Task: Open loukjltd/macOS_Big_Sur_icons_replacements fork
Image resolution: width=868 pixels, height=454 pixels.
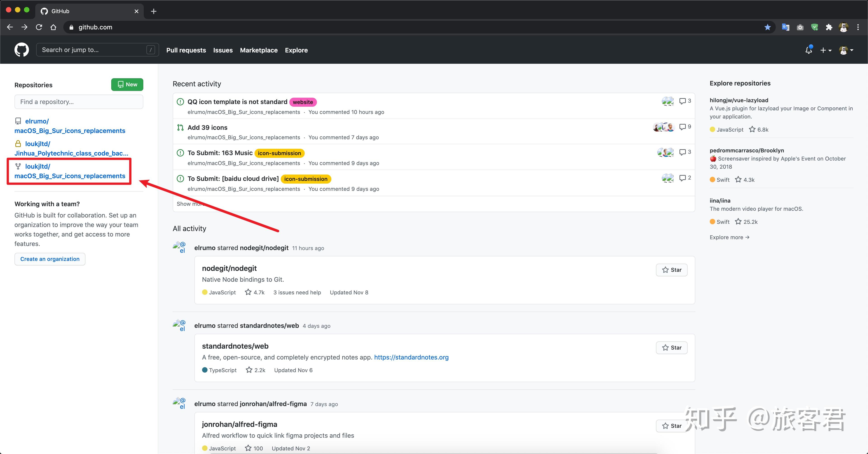Action: tap(70, 171)
